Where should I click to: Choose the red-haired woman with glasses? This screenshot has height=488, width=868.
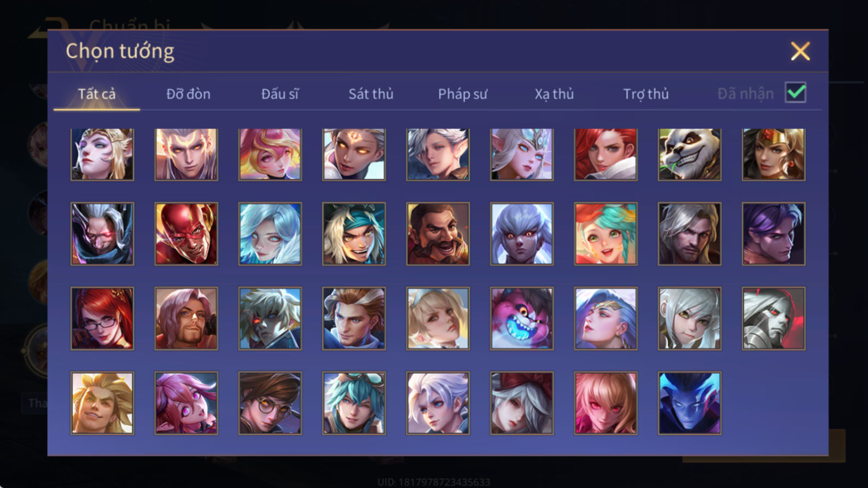102,318
